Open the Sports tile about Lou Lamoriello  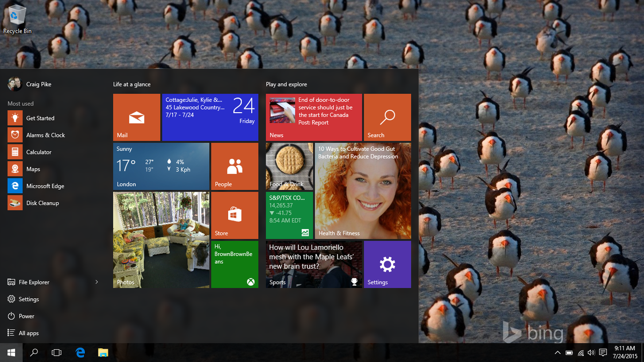[x=314, y=264]
